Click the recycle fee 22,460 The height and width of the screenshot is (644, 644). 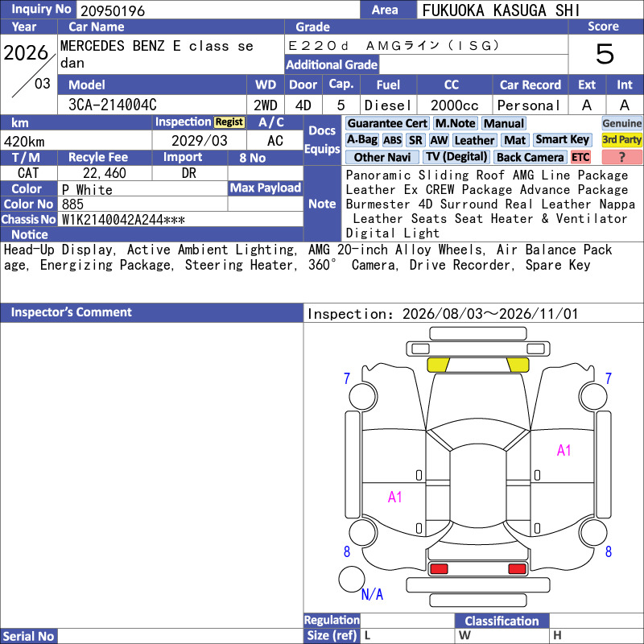tap(105, 173)
